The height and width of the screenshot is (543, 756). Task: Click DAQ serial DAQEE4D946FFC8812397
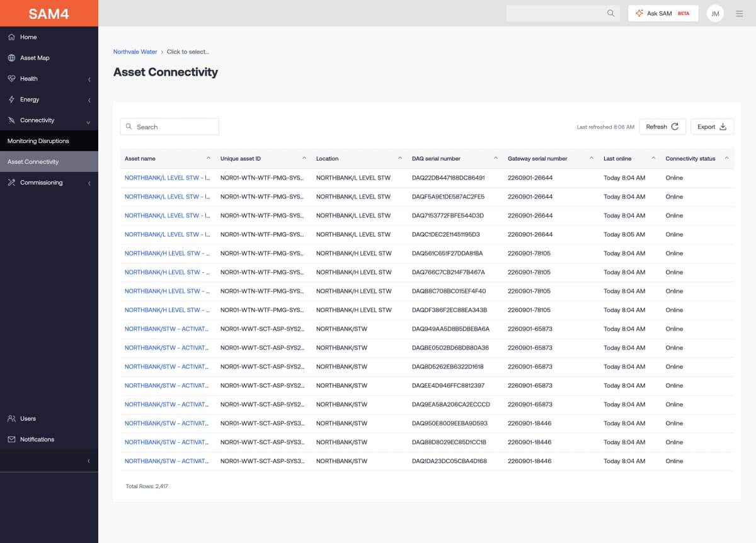coord(449,386)
